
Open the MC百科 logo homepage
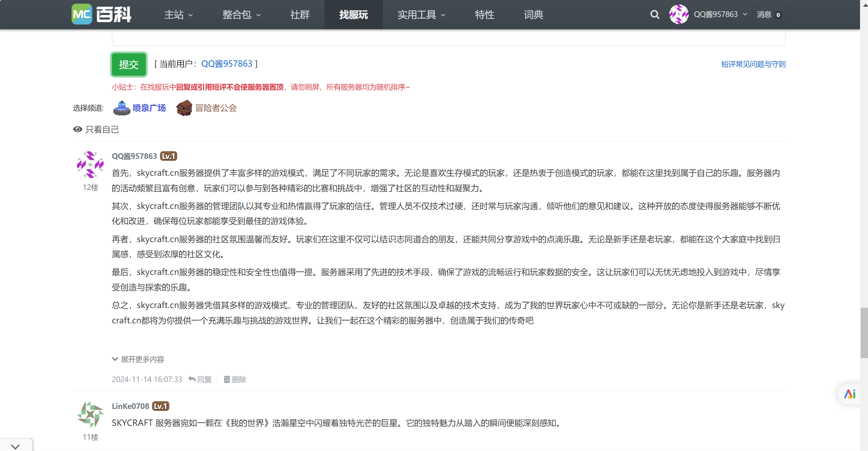point(101,14)
